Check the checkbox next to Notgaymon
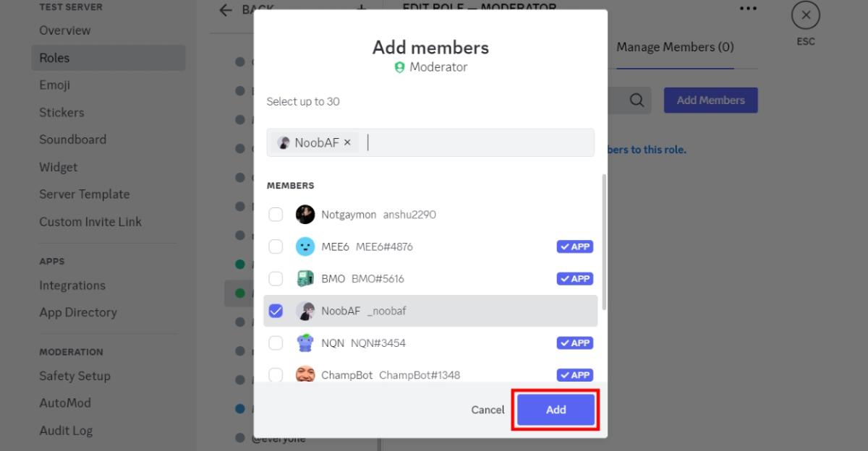This screenshot has width=868, height=451. (x=276, y=214)
